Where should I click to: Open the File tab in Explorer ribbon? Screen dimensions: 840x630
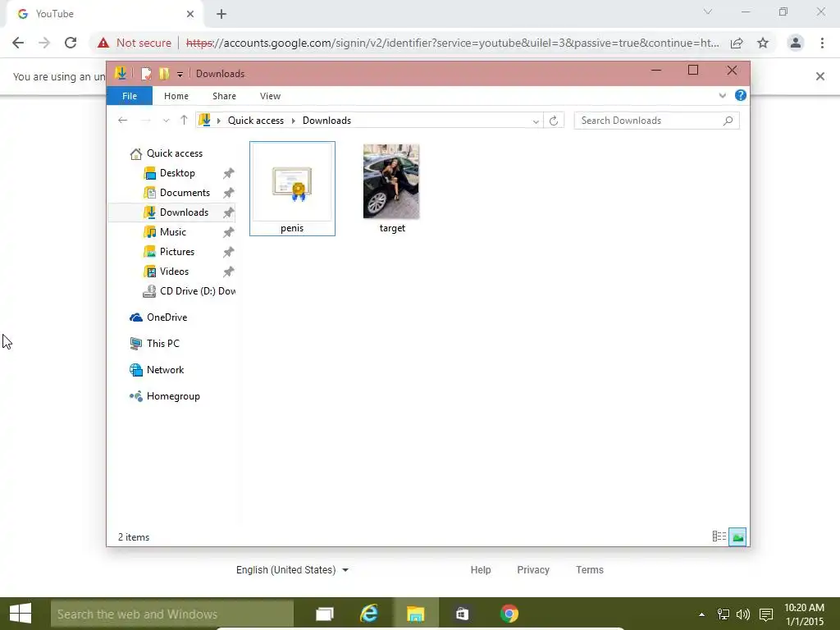tap(129, 96)
